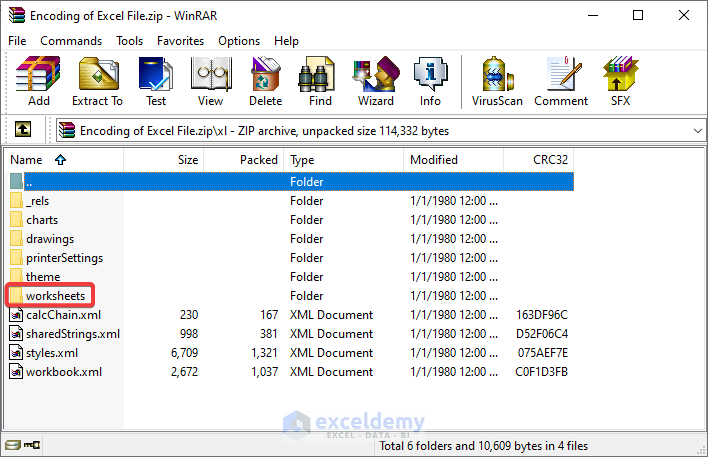The height and width of the screenshot is (457, 708).
Task: Open the Options menu
Action: click(239, 41)
